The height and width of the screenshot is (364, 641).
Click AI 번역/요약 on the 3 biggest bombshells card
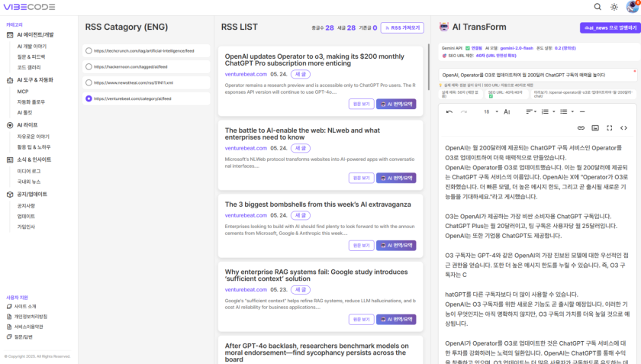(x=396, y=246)
